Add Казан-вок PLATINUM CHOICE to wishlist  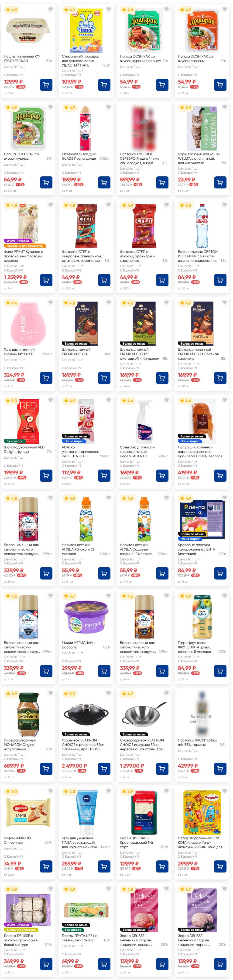(x=109, y=693)
